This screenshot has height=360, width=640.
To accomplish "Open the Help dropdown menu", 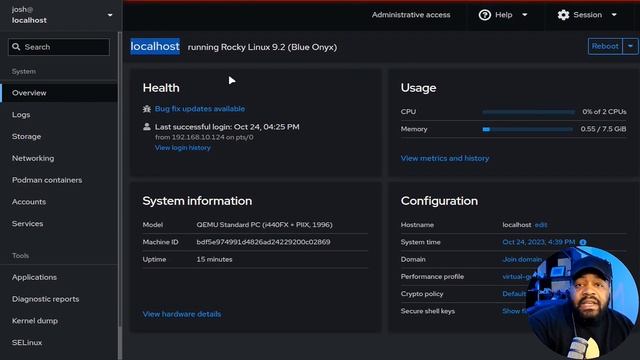I will [x=503, y=15].
